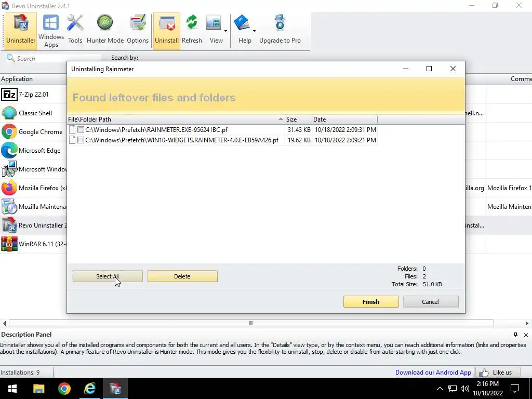This screenshot has height=399, width=532.
Task: Select Microsoft Edge icon in application list
Action: pyautogui.click(x=9, y=150)
